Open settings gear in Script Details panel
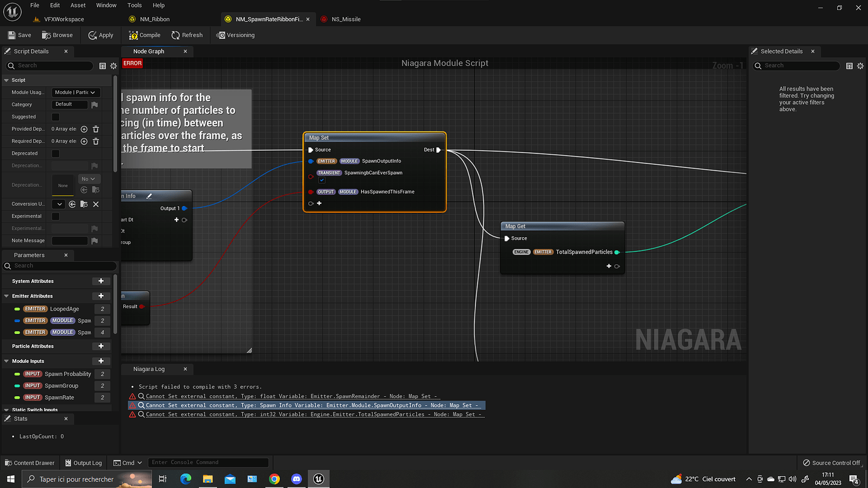The image size is (868, 488). 113,65
